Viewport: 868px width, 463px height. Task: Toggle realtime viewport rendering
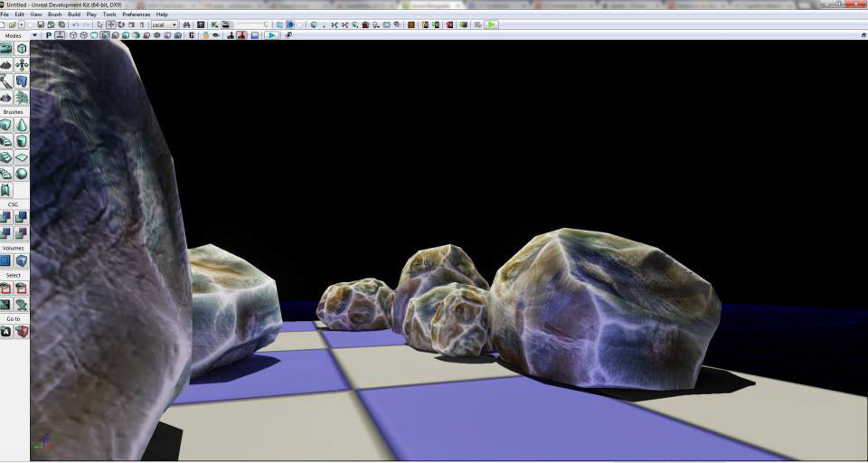[x=59, y=35]
